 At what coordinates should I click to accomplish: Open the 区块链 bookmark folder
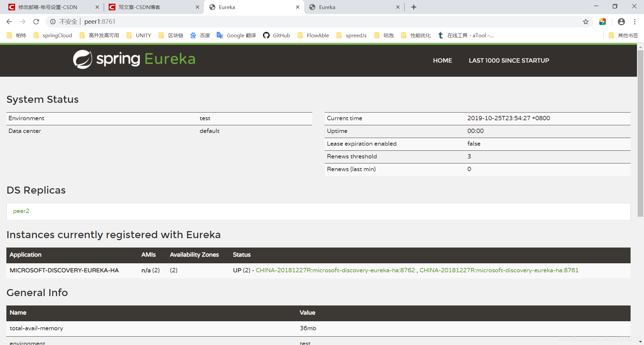[x=171, y=36]
